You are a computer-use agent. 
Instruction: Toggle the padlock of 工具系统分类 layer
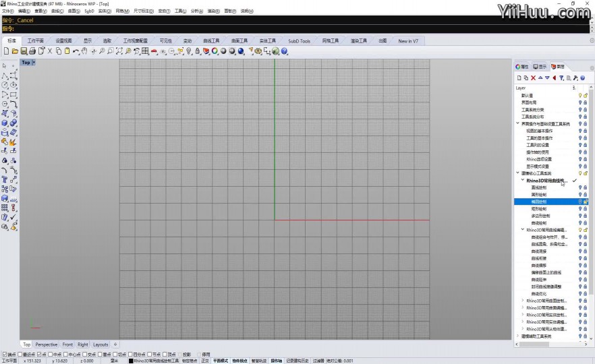(585, 110)
